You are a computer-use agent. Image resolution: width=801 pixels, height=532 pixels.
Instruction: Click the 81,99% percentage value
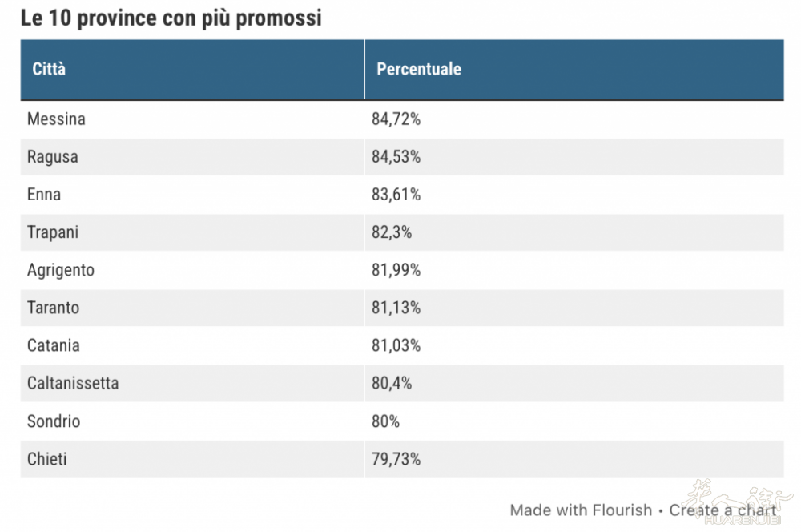tap(396, 270)
